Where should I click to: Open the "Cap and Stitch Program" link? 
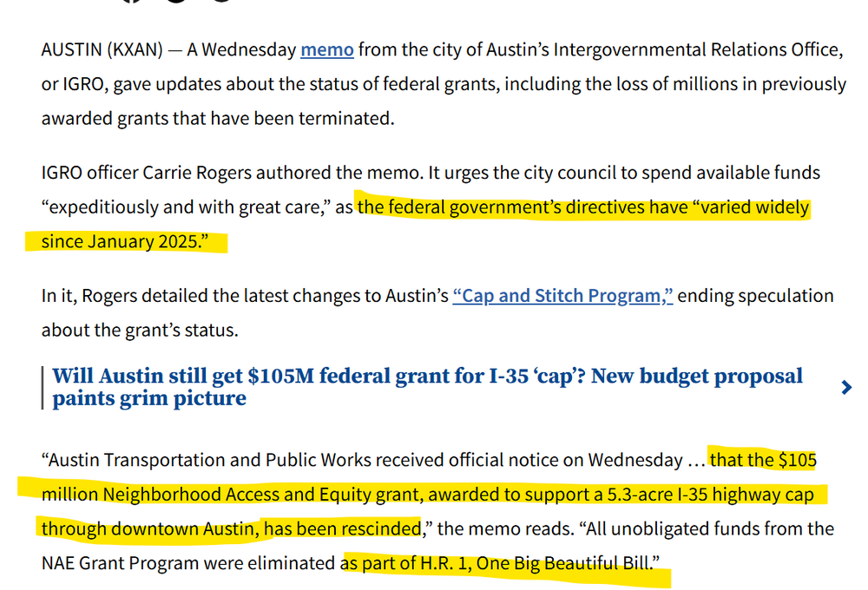coord(562,296)
